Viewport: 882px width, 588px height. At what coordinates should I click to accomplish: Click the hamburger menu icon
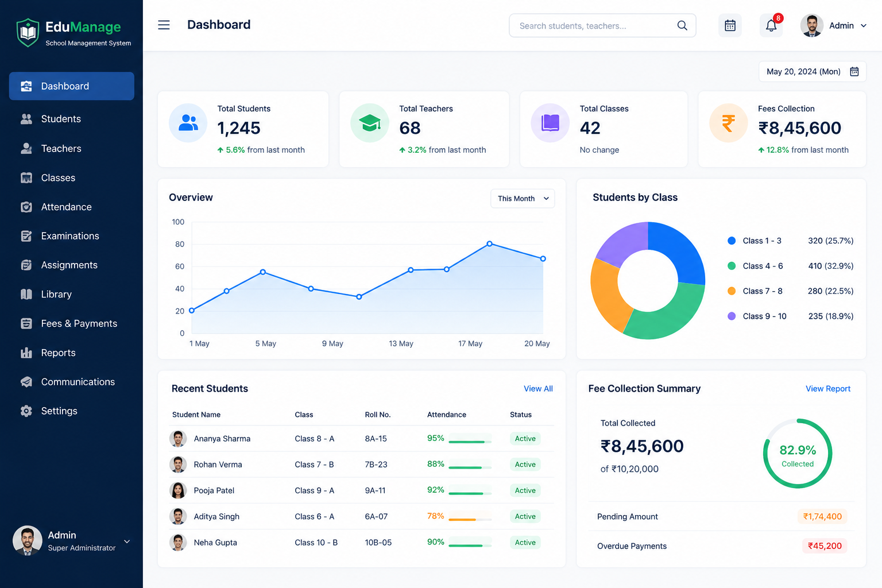coord(164,25)
